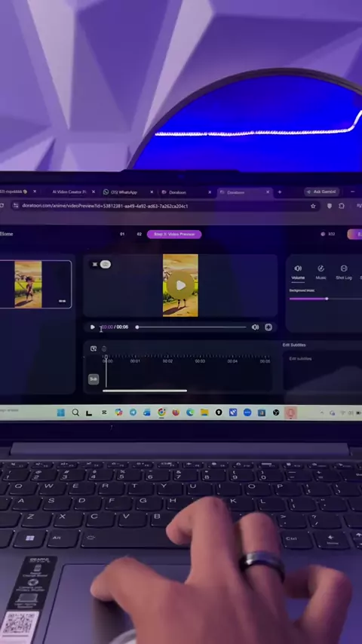This screenshot has height=644, width=362.
Task: Go to step 02 in the header
Action: coord(139,234)
